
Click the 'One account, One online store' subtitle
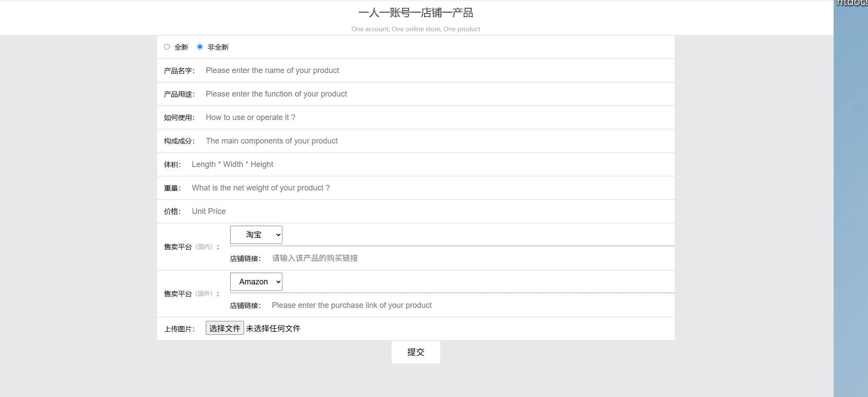[x=416, y=29]
